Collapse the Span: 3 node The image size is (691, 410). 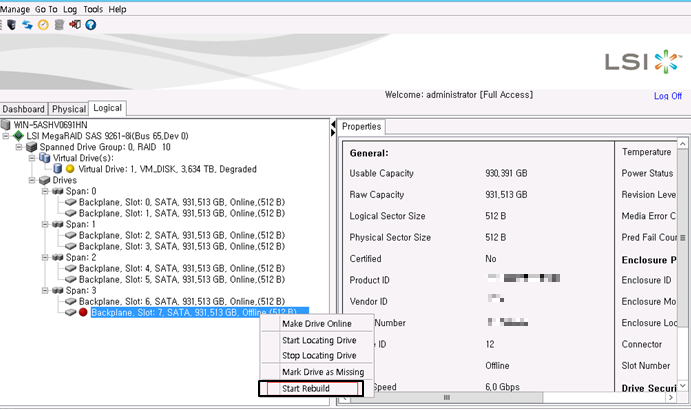(x=45, y=290)
